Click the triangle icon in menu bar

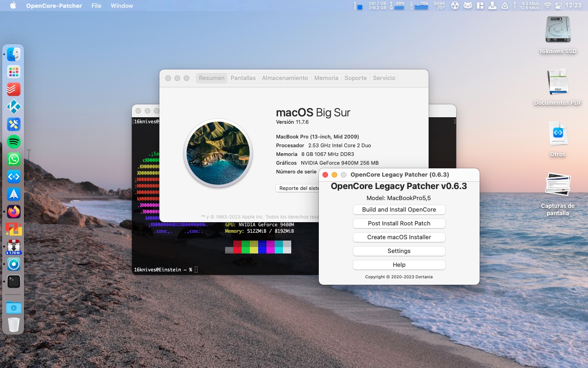[x=504, y=6]
